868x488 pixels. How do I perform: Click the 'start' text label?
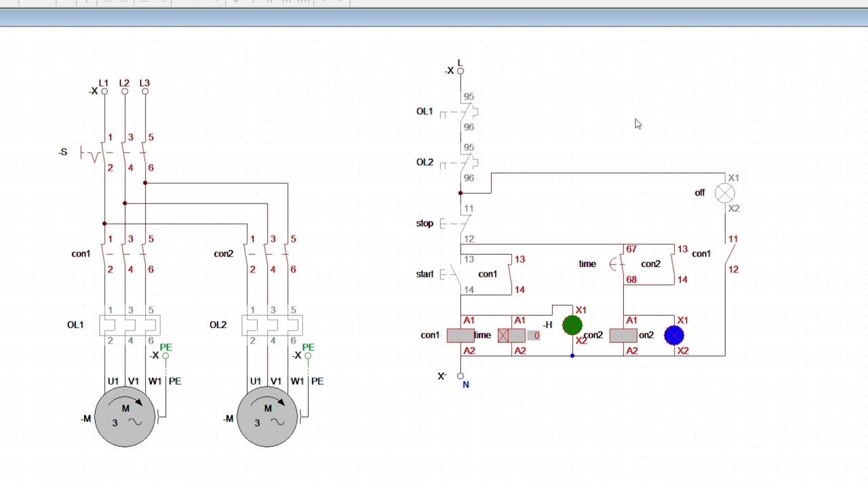pos(425,274)
